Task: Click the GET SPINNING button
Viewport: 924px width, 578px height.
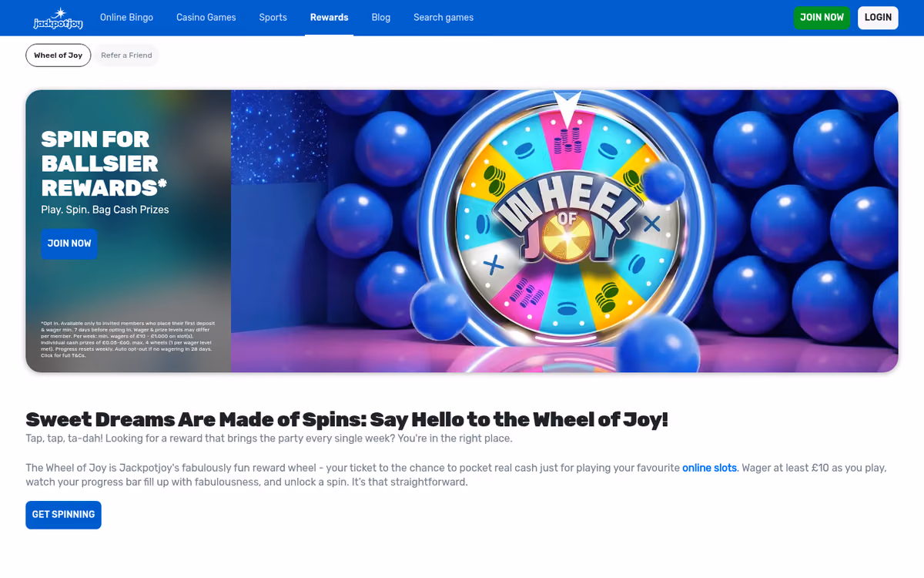Action: coord(63,515)
